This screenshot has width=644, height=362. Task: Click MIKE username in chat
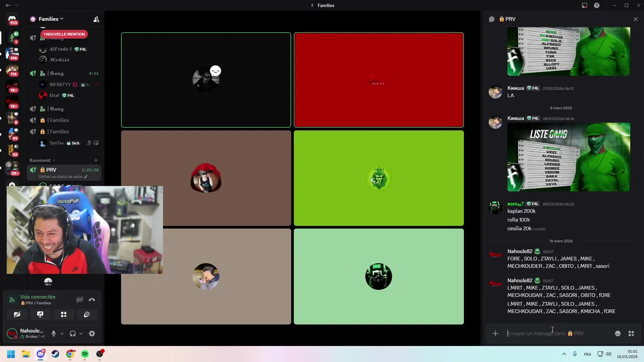516,204
